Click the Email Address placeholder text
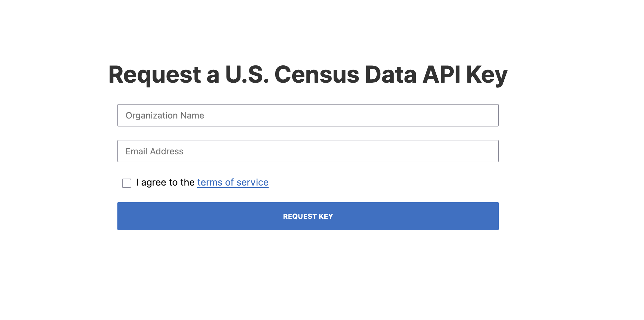 pos(155,151)
